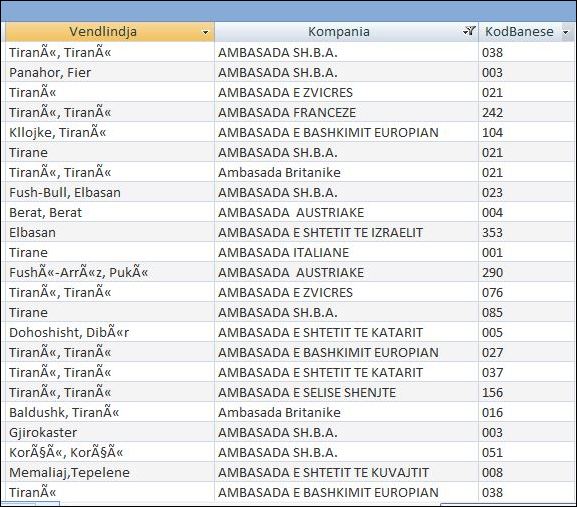Select KodBanese value 085
The height and width of the screenshot is (507, 577).
(525, 312)
